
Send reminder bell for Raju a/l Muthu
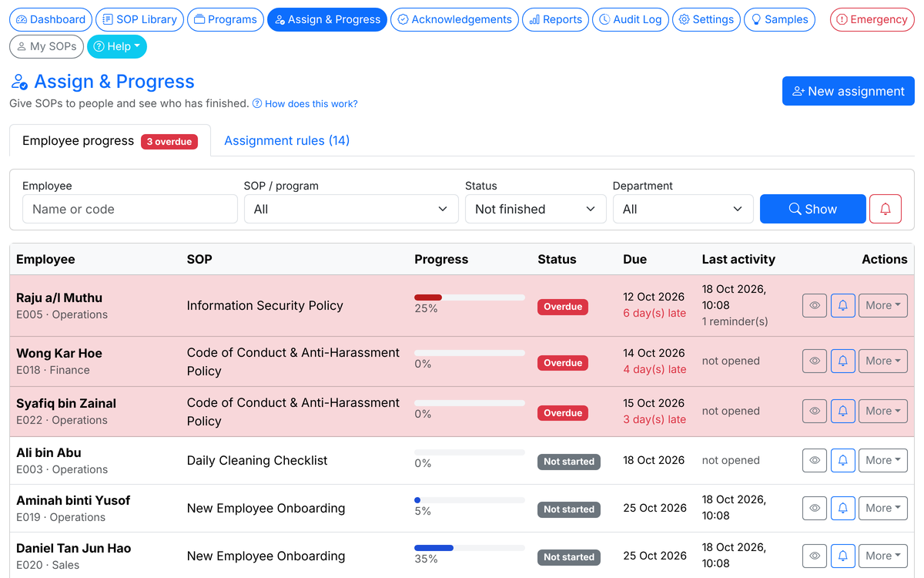tap(843, 305)
